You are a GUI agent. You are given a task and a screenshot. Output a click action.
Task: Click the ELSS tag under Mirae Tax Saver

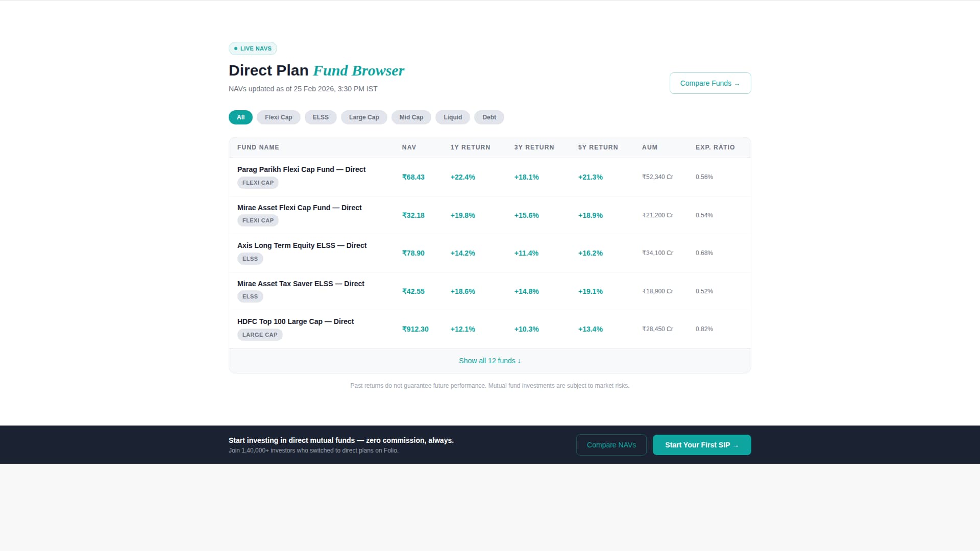(250, 296)
